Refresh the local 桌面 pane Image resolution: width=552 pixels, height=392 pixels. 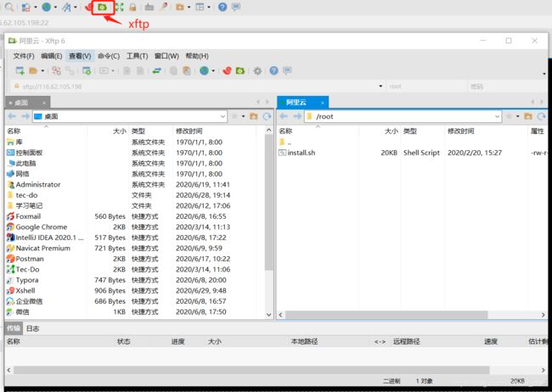pyautogui.click(x=267, y=116)
